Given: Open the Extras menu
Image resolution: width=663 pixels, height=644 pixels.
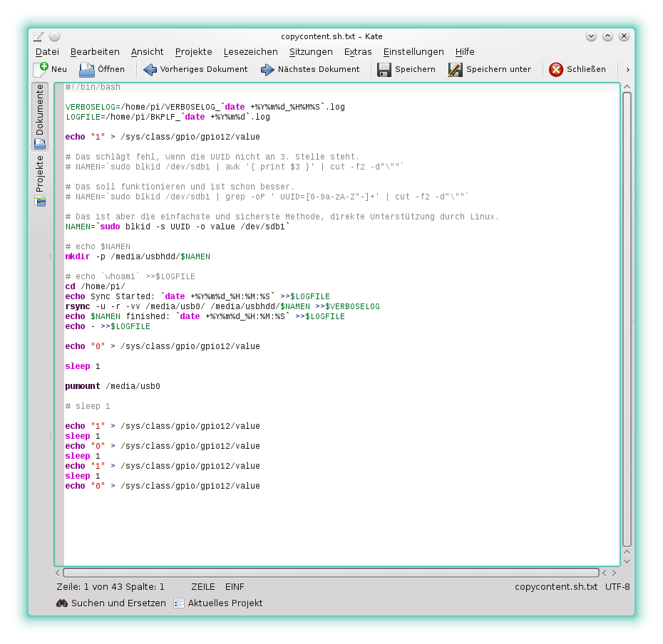Looking at the screenshot, I should click(358, 51).
